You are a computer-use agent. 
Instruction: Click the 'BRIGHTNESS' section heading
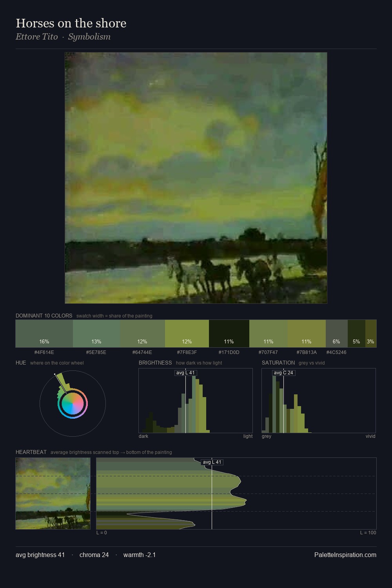(x=155, y=363)
